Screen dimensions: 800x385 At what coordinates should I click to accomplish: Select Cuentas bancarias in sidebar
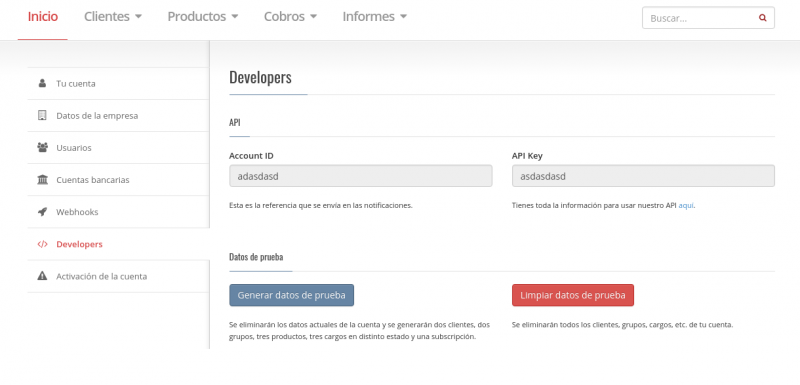[118, 179]
